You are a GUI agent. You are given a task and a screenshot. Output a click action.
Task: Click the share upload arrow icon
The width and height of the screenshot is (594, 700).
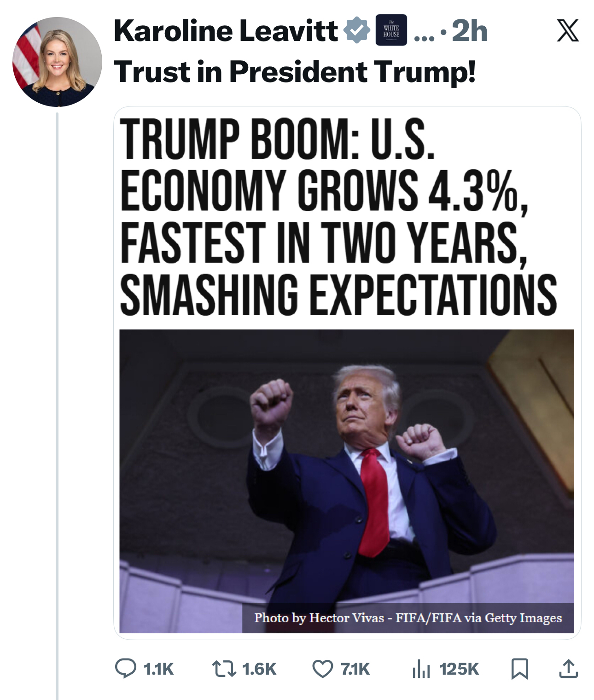click(568, 669)
